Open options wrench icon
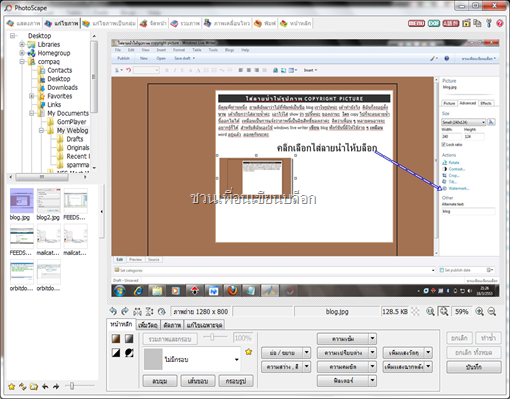The width and height of the screenshot is (510, 399). click(x=489, y=23)
